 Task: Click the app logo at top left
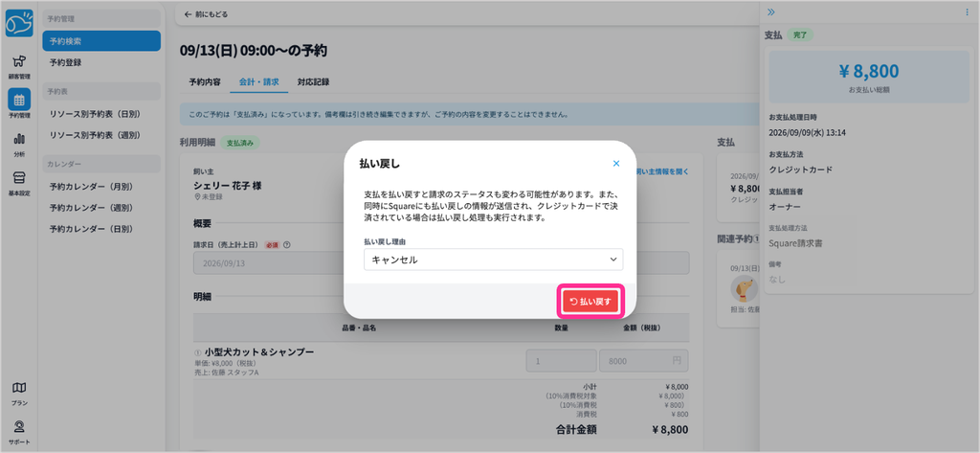pos(19,25)
